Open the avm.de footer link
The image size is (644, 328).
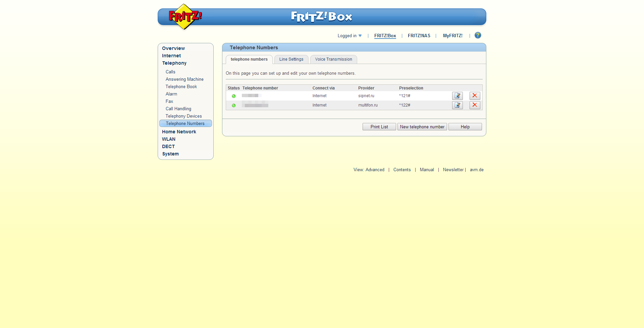click(x=477, y=170)
